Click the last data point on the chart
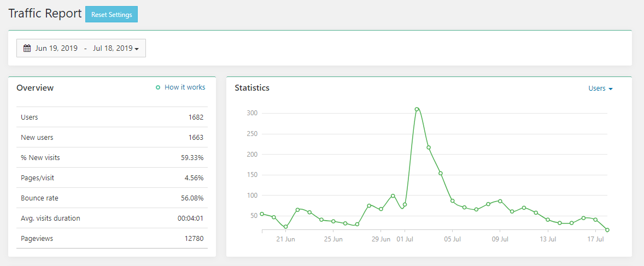The width and height of the screenshot is (644, 266). tap(607, 230)
